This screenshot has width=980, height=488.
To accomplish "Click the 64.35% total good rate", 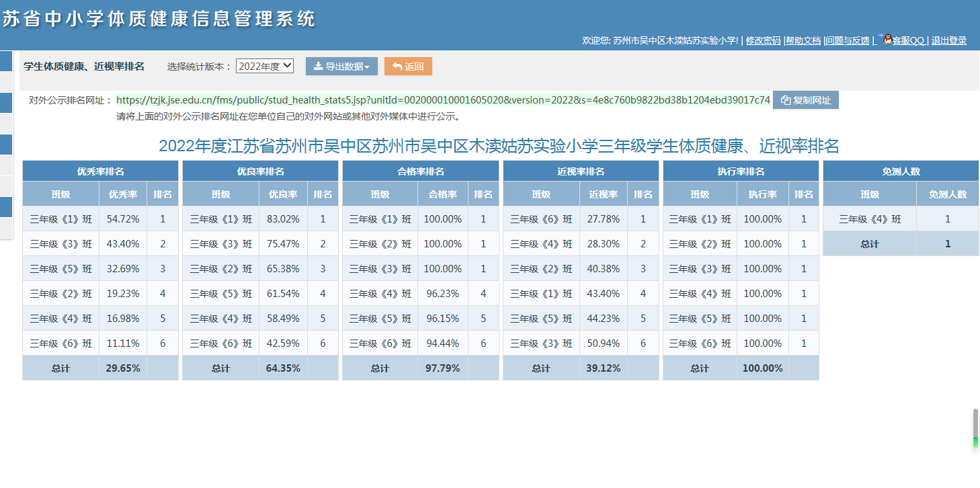I will [x=283, y=368].
